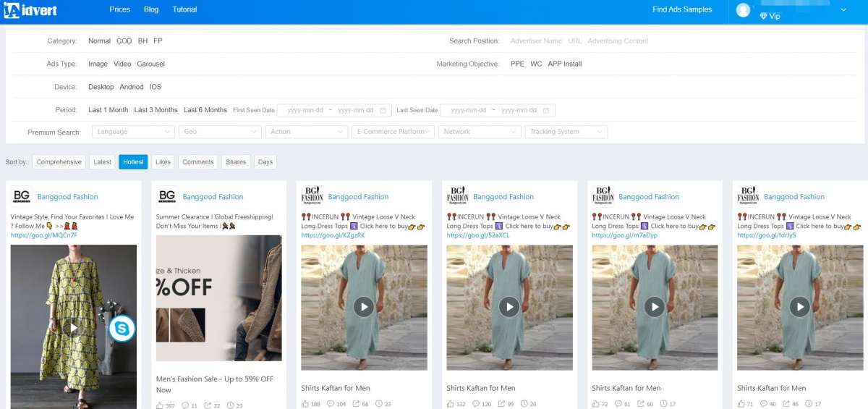Filter ads by Video type
868x409 pixels.
(x=122, y=64)
